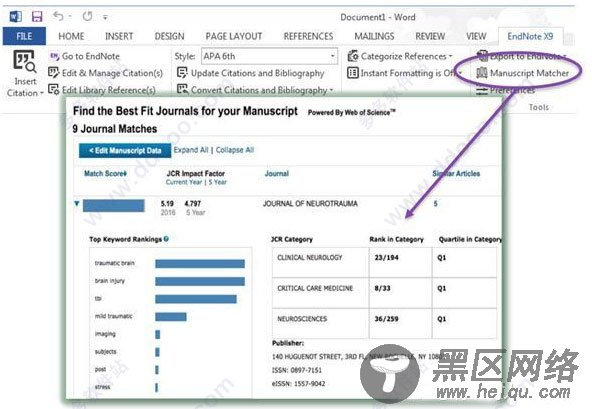Select CLINICAL NEUROLOGY category cell

[320, 262]
